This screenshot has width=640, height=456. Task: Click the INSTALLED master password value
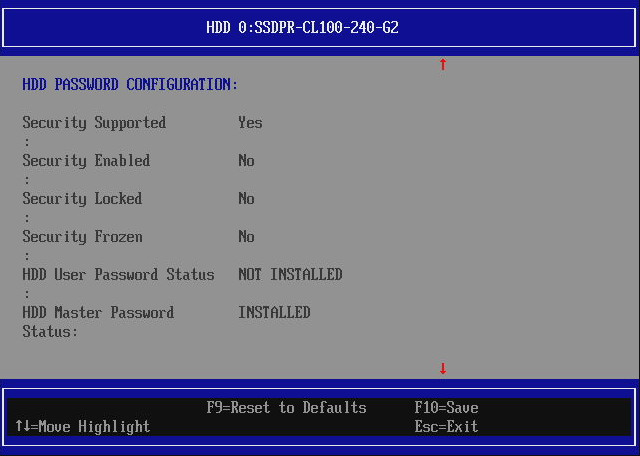274,313
